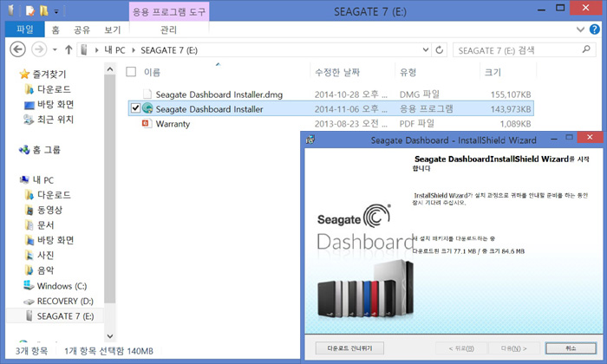Click the navigation pane scroll up arrow
The image size is (607, 364).
(110, 69)
